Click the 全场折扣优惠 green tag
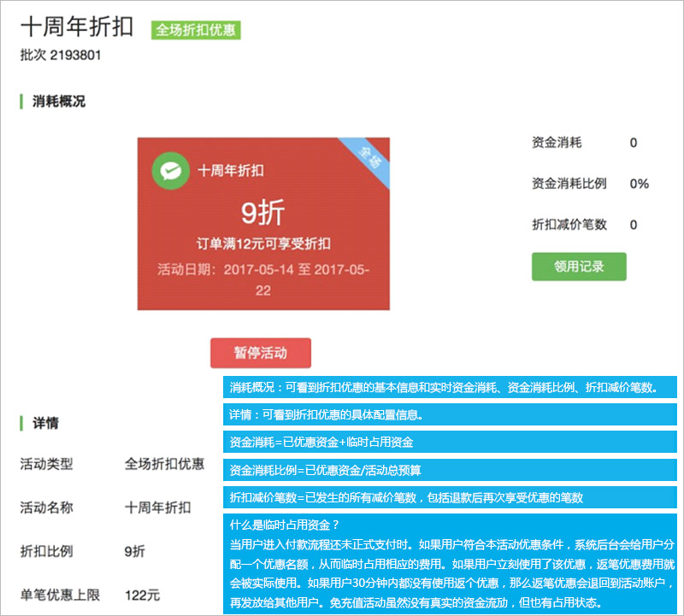 point(196,30)
